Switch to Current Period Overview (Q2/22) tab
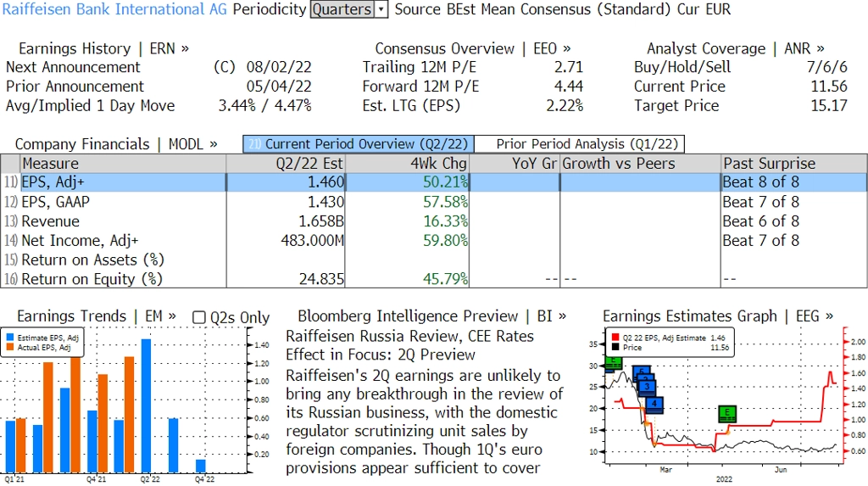 tap(359, 144)
